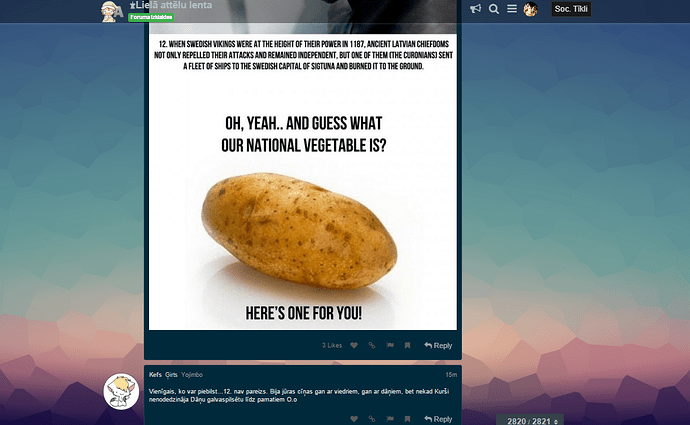Copy share link of Kefs comment
Screen dimensions: 690x425
click(372, 419)
